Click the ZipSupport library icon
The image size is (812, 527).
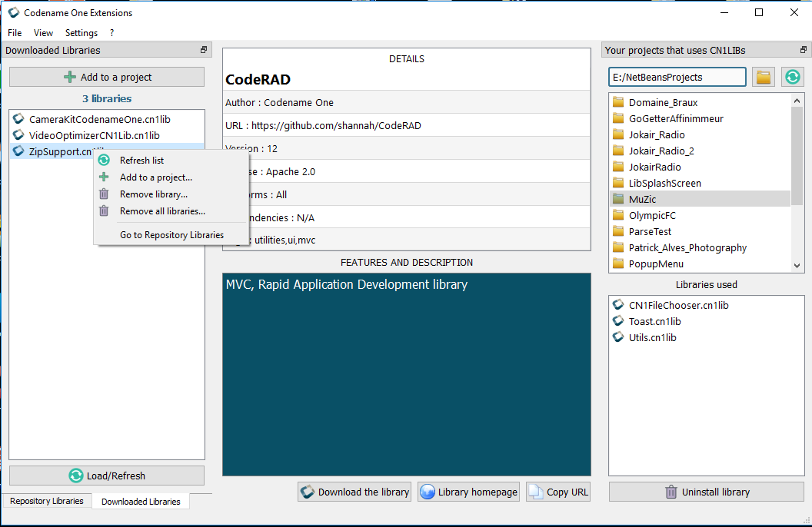[18, 151]
